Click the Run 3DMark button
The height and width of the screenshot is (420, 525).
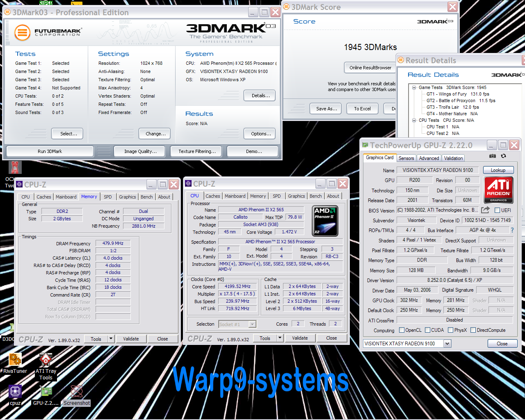click(50, 151)
